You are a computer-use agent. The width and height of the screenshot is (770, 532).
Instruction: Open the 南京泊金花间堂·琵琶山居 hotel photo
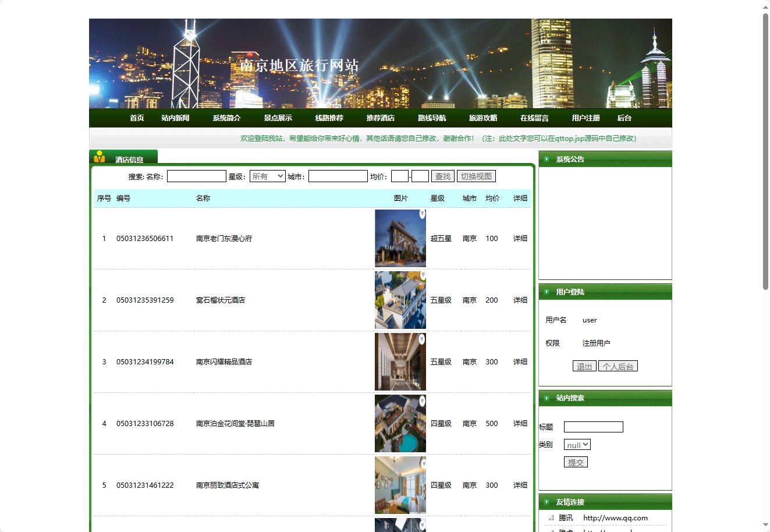point(400,424)
